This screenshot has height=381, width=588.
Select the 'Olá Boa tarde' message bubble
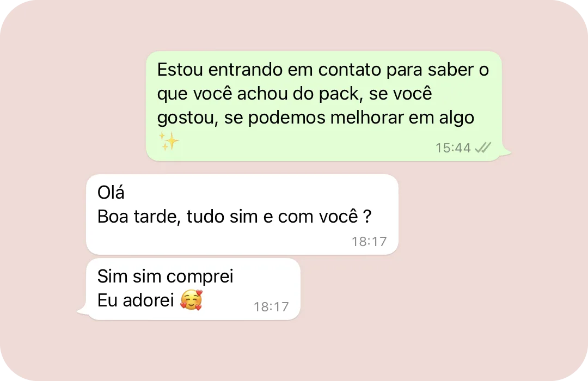(242, 214)
